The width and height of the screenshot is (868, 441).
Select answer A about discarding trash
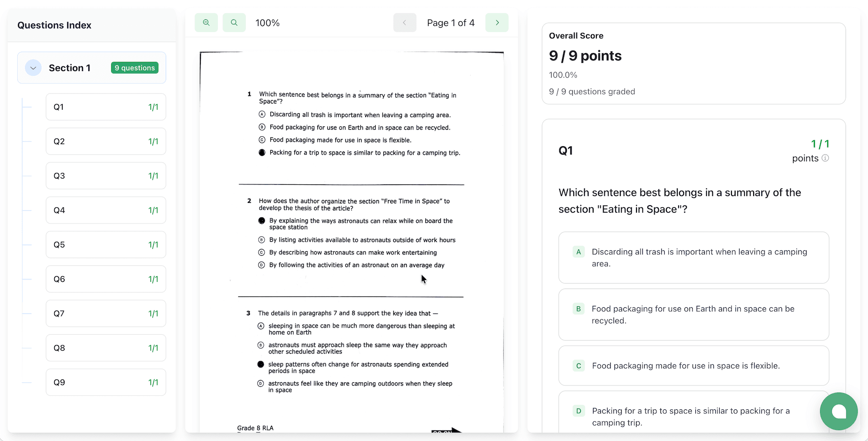[694, 258]
